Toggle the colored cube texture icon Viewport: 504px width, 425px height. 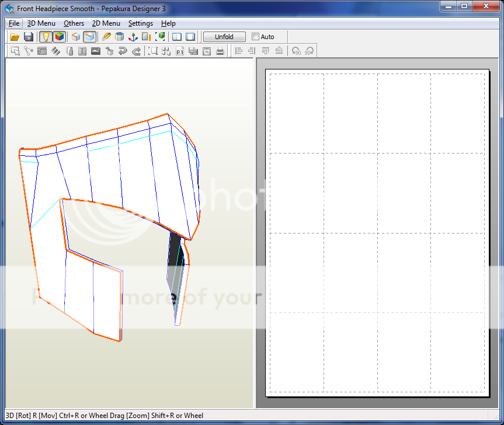click(x=60, y=37)
